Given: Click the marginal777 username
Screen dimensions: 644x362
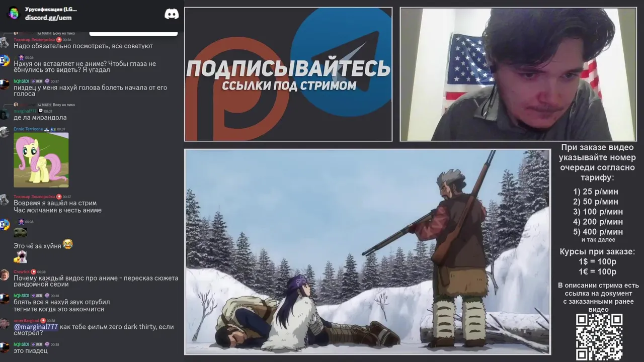Looking at the screenshot, I should click(25, 111).
